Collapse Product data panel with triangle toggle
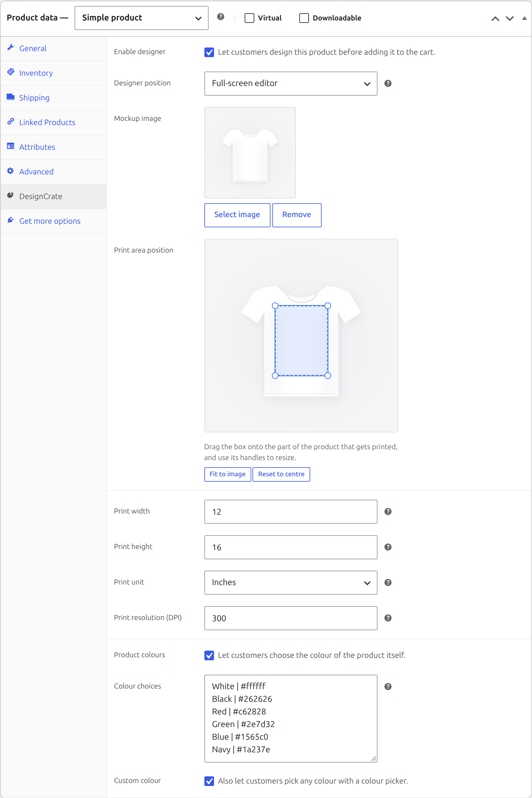This screenshot has width=532, height=798. click(524, 18)
